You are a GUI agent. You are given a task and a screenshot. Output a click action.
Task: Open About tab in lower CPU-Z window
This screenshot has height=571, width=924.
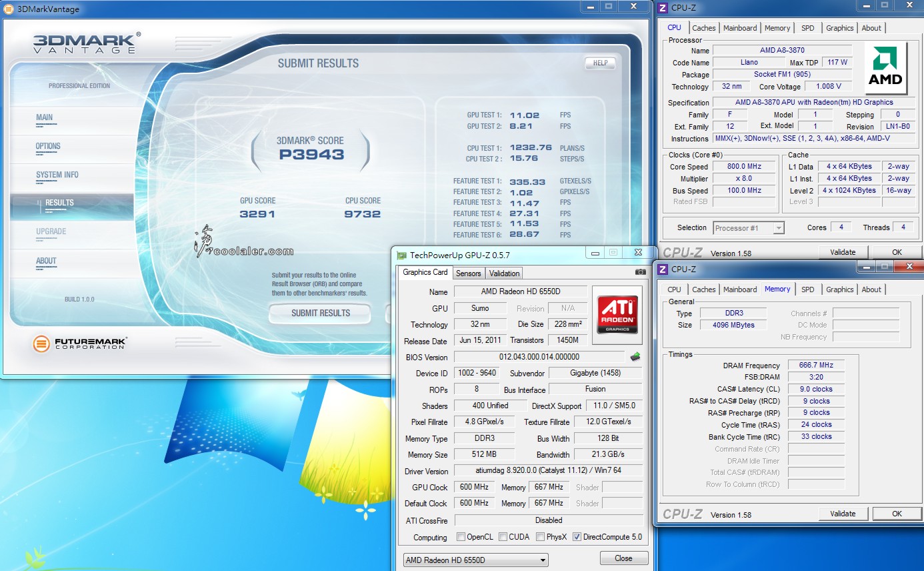[x=871, y=290]
